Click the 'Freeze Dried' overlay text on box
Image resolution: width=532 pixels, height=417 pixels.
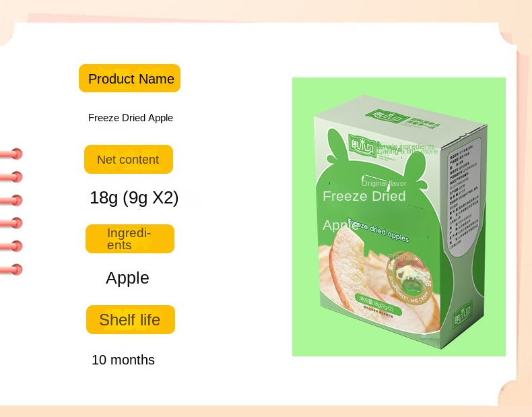(364, 196)
